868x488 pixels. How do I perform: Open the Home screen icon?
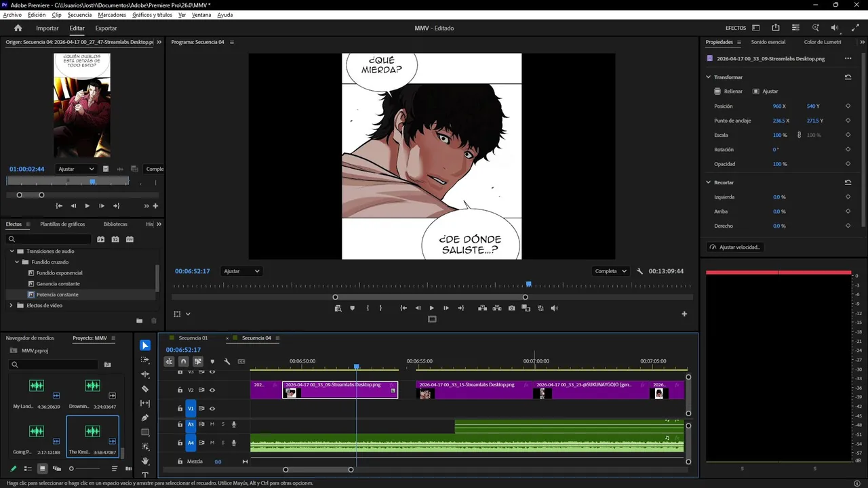tap(18, 28)
